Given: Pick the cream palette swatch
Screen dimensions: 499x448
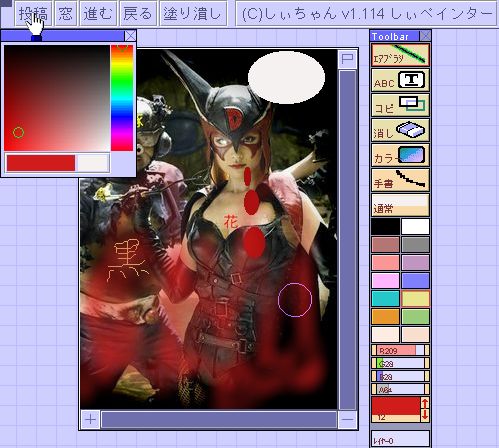Looking at the screenshot, I should pyautogui.click(x=385, y=334).
